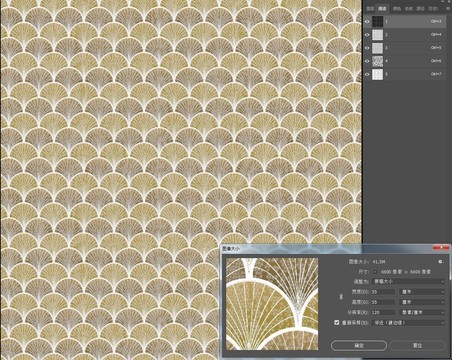Viewport: 452px width, 360px height.
Task: Open the gear settings menu in Image Size dialog
Action: (x=441, y=262)
